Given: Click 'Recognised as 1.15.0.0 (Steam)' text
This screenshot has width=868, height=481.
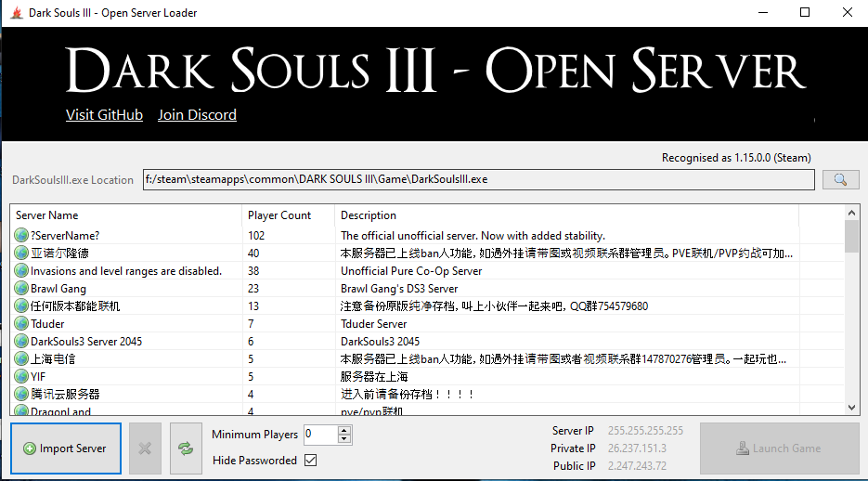Looking at the screenshot, I should 736,158.
